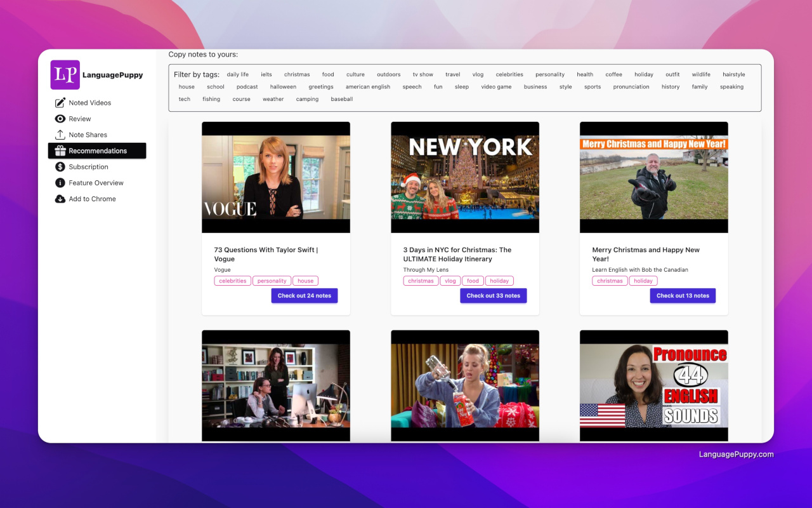Screen dimensions: 812x508
Task: Select the 'speech' filter tag
Action: [412, 87]
